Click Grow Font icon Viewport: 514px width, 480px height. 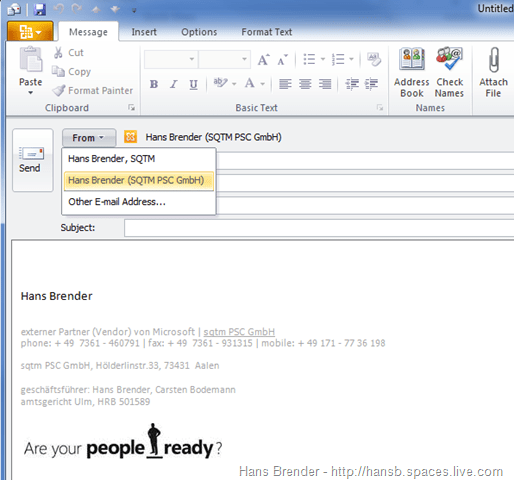pos(263,59)
